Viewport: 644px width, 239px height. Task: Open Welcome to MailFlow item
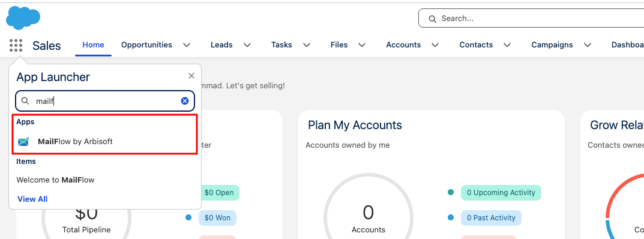pyautogui.click(x=55, y=180)
